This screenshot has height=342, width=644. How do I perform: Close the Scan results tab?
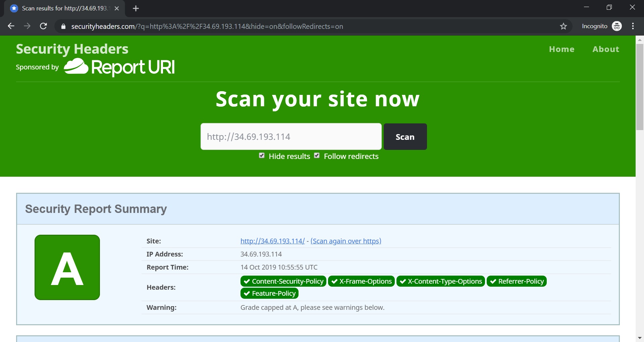(x=117, y=8)
